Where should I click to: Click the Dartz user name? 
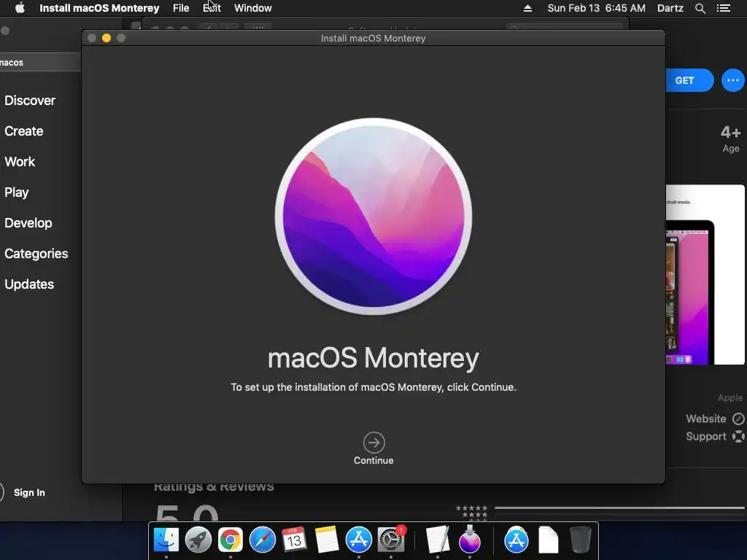(x=670, y=8)
